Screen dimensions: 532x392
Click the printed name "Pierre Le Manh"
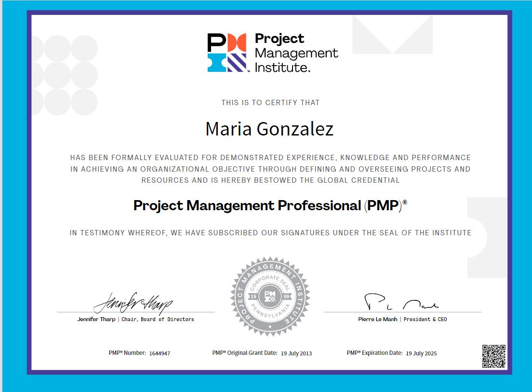coord(378,319)
